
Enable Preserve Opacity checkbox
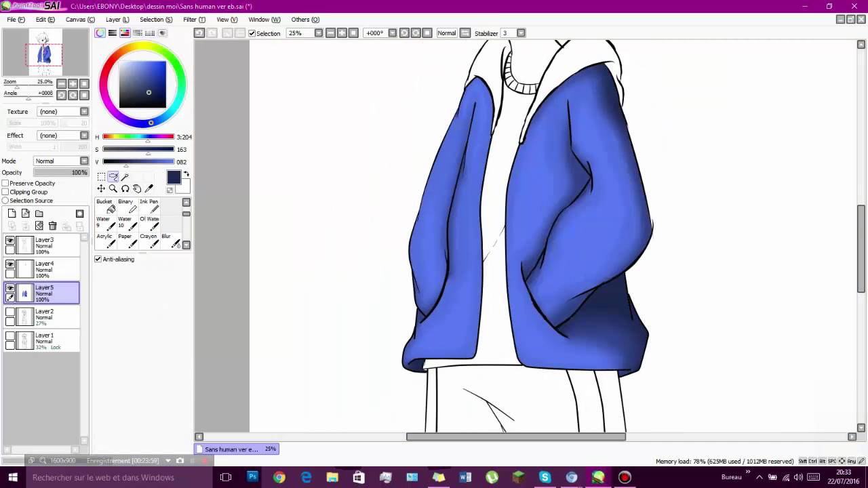pyautogui.click(x=5, y=184)
